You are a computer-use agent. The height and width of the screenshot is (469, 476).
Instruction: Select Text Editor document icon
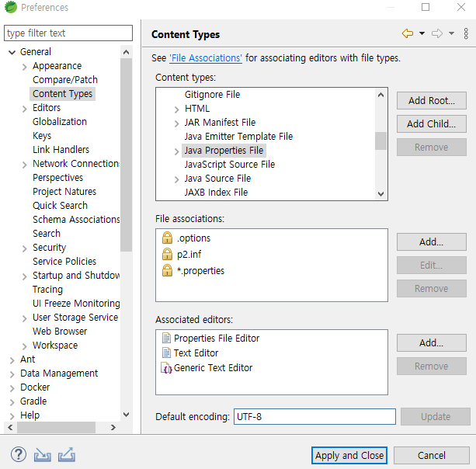[x=166, y=353]
